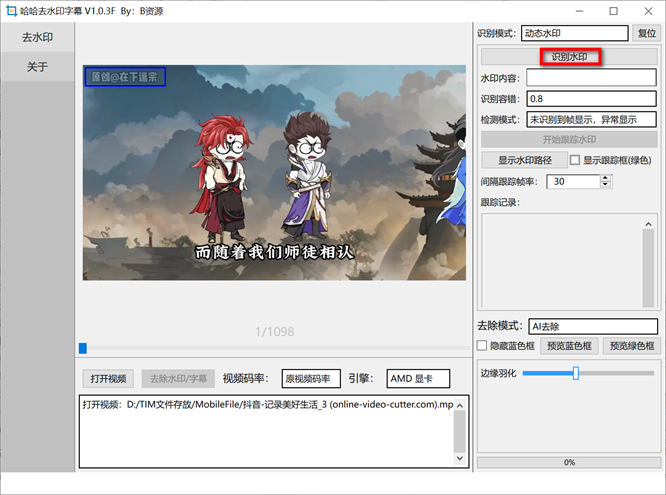This screenshot has width=666, height=495.
Task: Open the 关于 tab
Action: [x=36, y=67]
